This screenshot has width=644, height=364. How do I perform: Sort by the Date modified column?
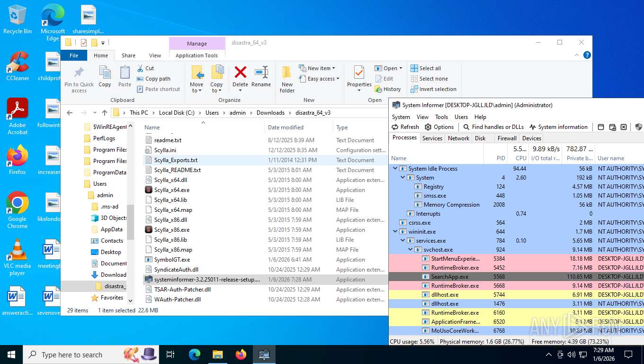(286, 127)
